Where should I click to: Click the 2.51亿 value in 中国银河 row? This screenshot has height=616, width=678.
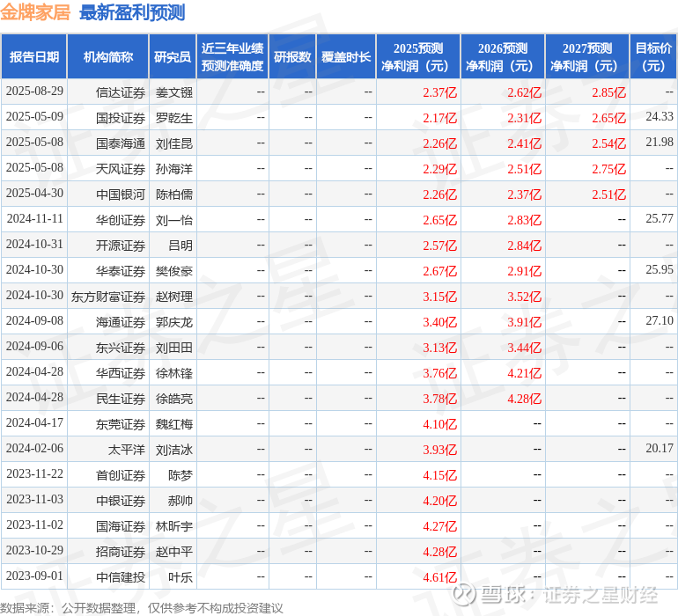pos(608,194)
